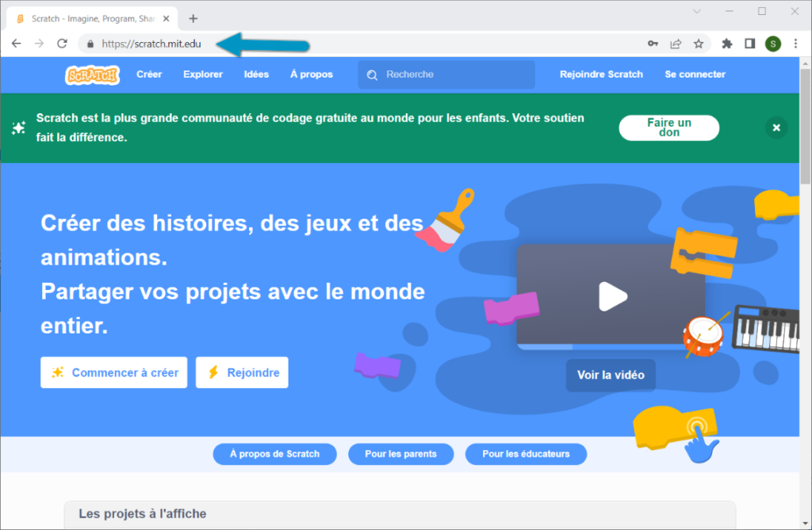Expand the tab search chevron

[x=697, y=11]
